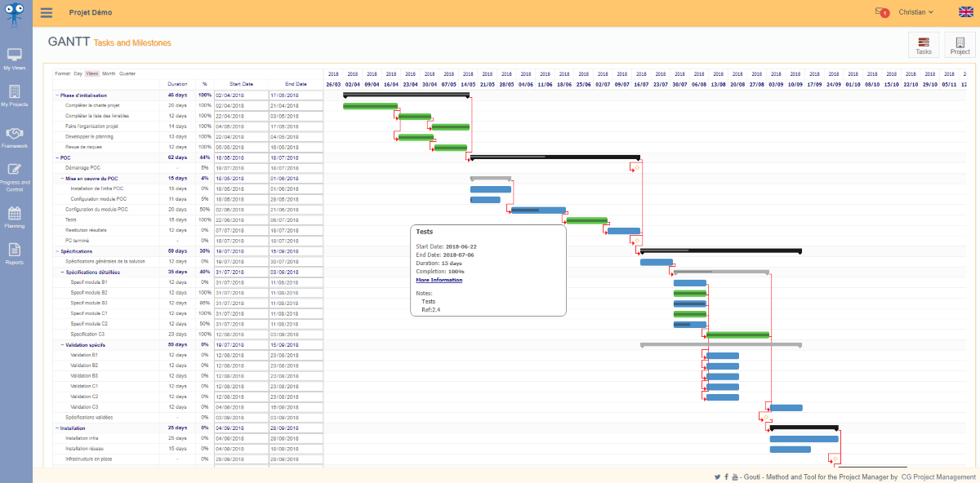Image resolution: width=980 pixels, height=483 pixels.
Task: Click More Information link in tooltip
Action: 439,280
